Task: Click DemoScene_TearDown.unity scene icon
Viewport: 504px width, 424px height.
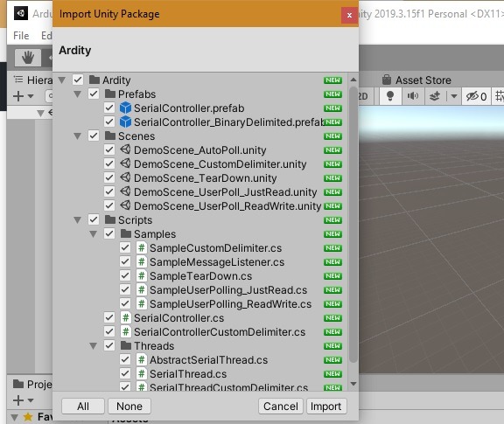Action: click(125, 177)
